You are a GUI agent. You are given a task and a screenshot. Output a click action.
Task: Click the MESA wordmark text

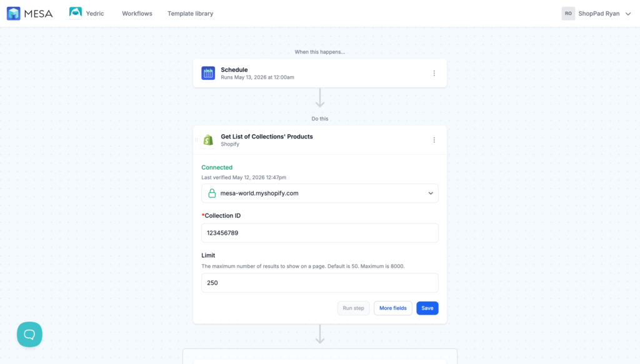pyautogui.click(x=38, y=14)
